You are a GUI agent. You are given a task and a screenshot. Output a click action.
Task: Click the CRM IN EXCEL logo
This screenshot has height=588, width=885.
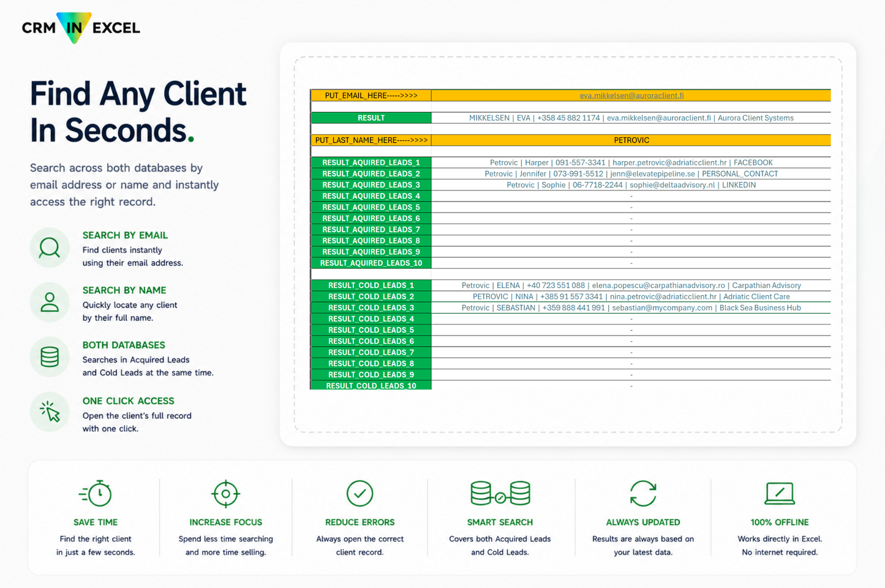pos(81,28)
